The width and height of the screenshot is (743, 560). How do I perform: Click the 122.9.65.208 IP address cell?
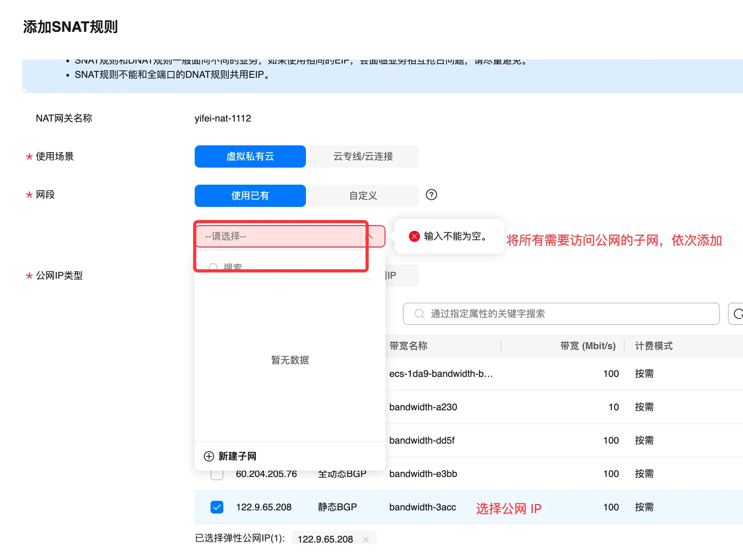(264, 507)
